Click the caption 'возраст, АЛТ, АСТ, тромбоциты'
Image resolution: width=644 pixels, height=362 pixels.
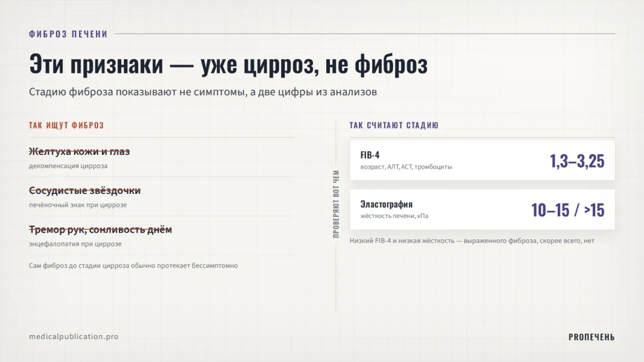[x=406, y=167]
